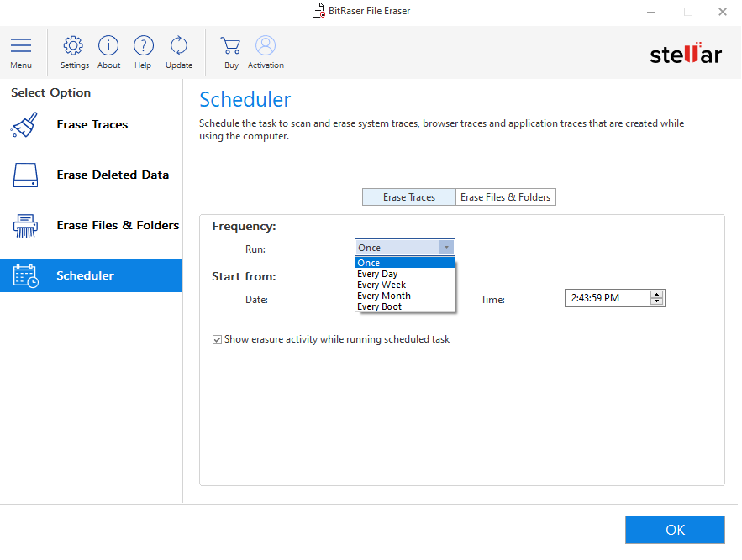Click the About info icon
The image size is (742, 560).
[108, 46]
